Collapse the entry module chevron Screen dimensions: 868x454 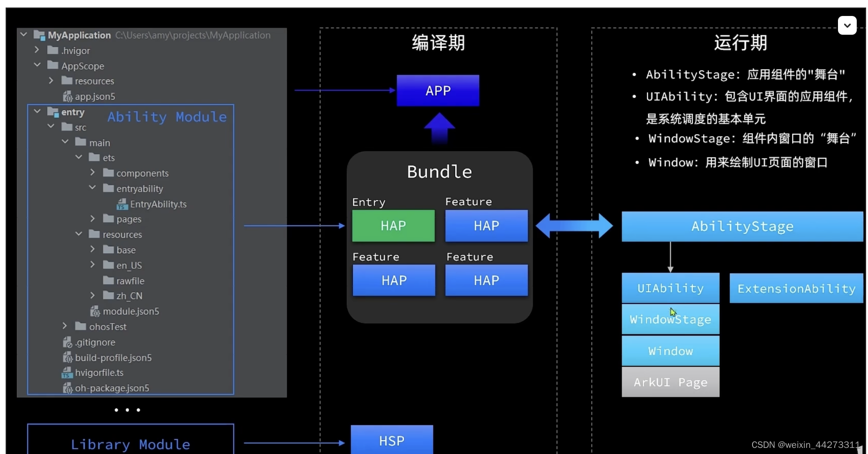tap(37, 112)
